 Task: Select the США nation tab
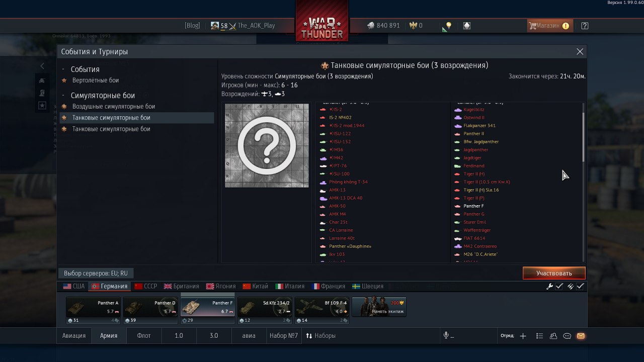pos(74,287)
